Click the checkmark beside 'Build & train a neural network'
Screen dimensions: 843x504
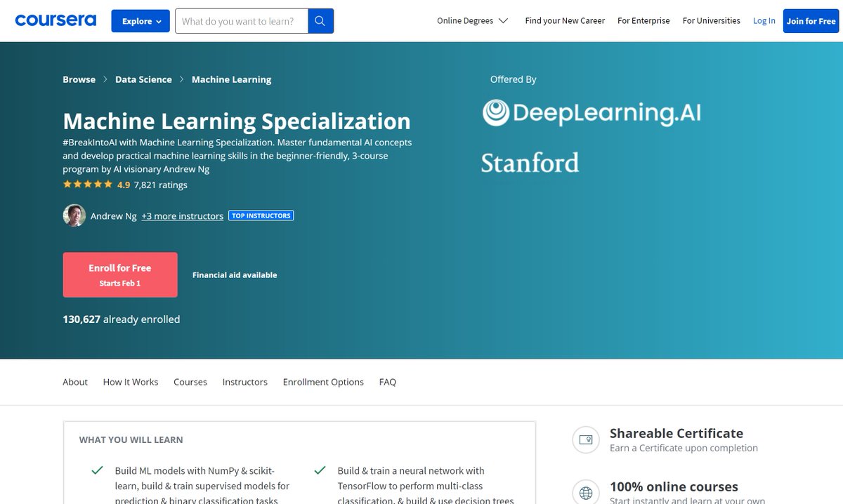[x=320, y=470]
